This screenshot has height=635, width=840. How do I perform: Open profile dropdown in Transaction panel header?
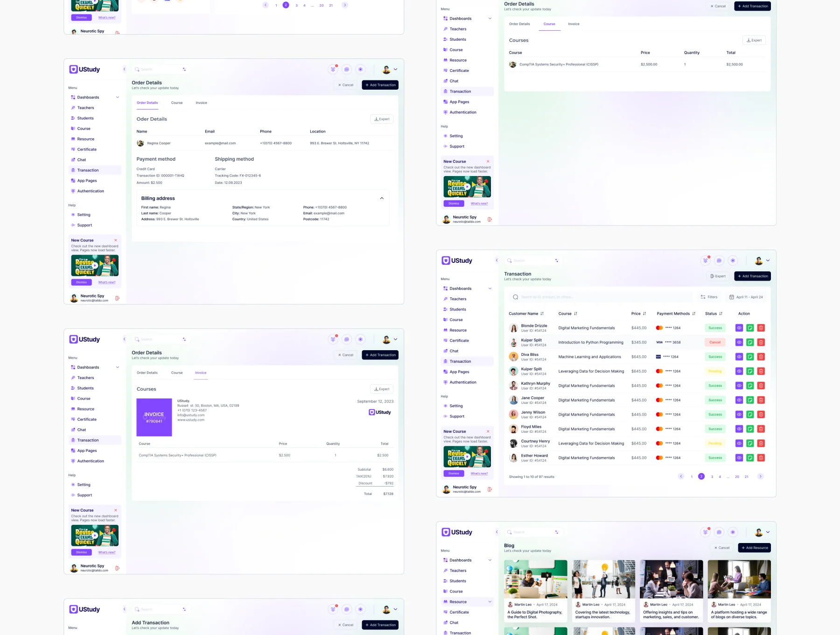pos(762,261)
